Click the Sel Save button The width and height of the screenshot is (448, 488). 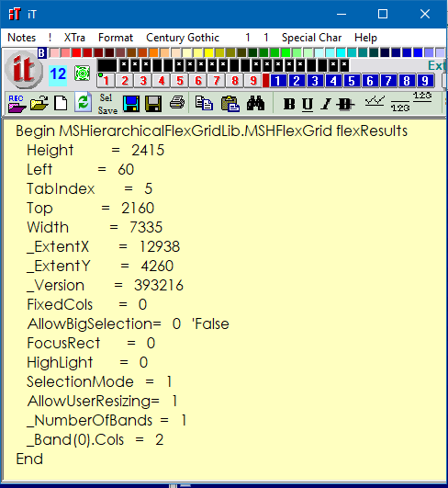tap(107, 104)
